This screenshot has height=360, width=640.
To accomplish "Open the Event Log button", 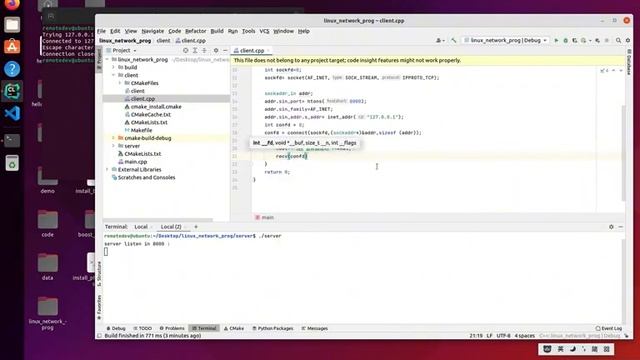I will (609, 328).
